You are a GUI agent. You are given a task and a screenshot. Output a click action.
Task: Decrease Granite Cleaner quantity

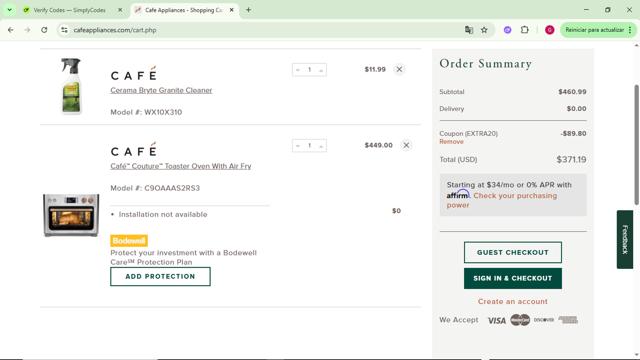point(298,70)
